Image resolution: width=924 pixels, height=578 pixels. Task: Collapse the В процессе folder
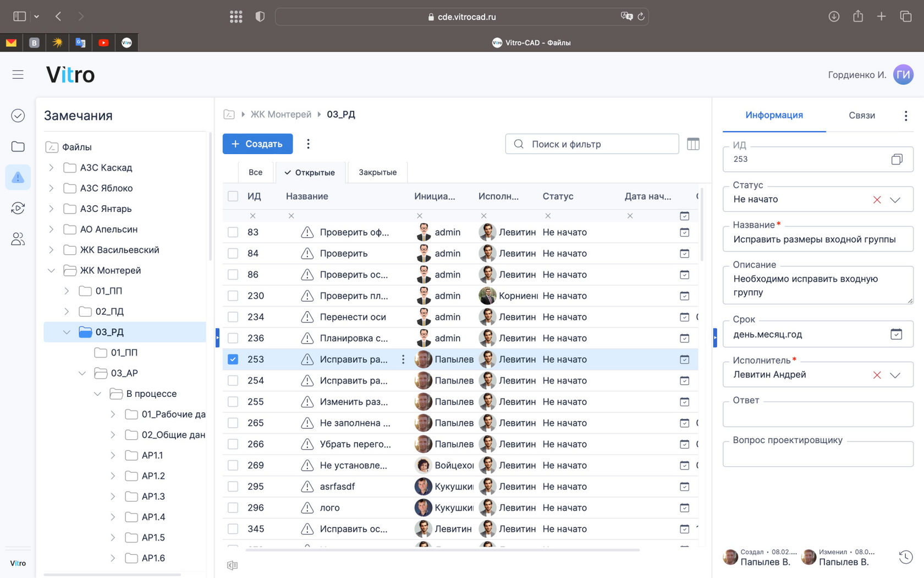97,394
